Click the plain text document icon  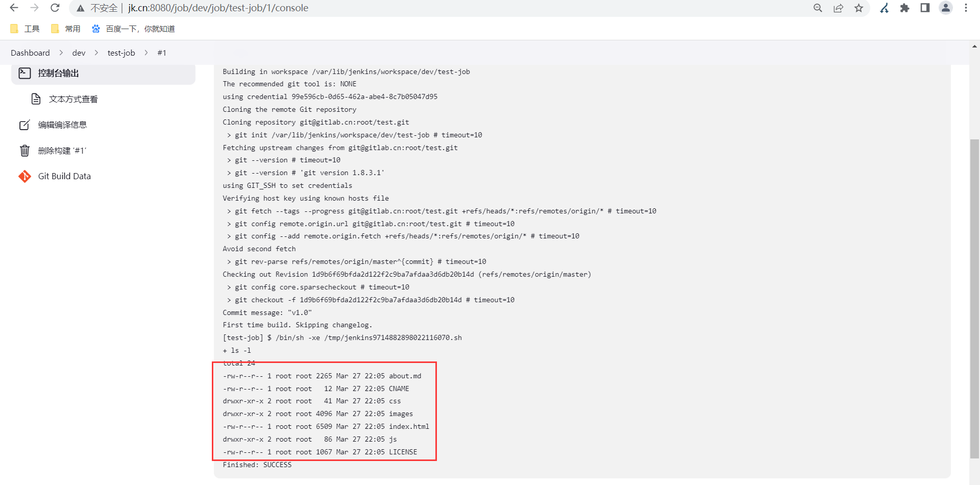(36, 99)
